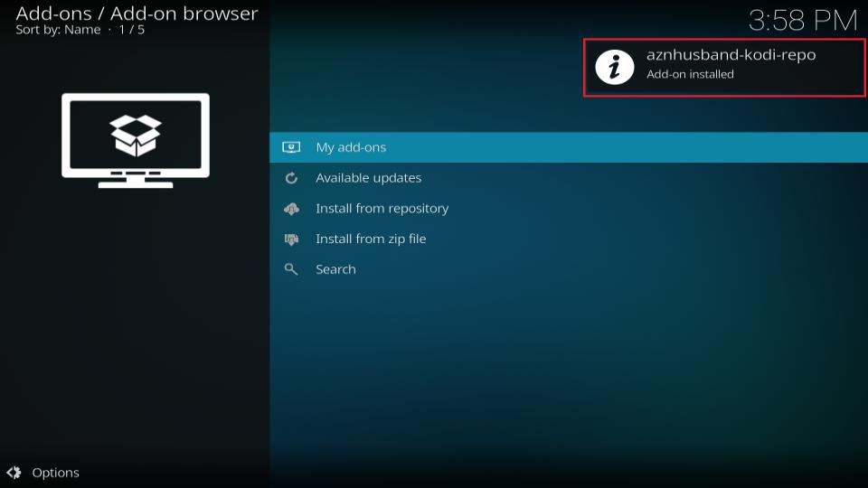Click the cloud icon for repository install
Viewport: 868px width, 488px height.
point(291,209)
